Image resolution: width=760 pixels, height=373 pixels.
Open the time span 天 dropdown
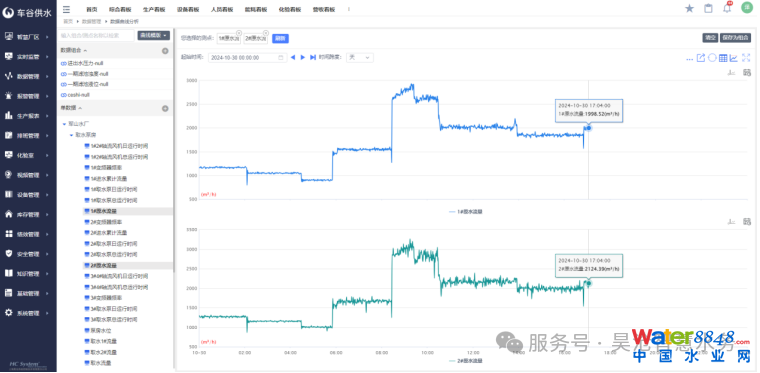tap(360, 57)
